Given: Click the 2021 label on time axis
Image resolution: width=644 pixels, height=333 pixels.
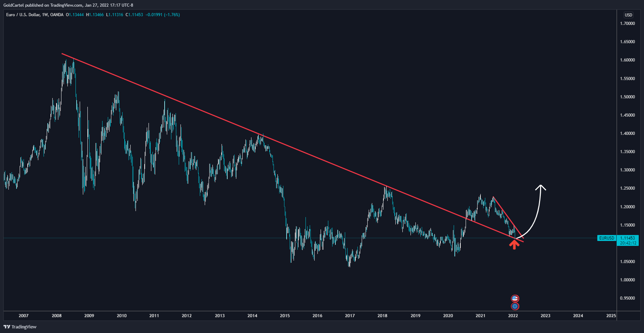Looking at the screenshot, I should point(480,315).
